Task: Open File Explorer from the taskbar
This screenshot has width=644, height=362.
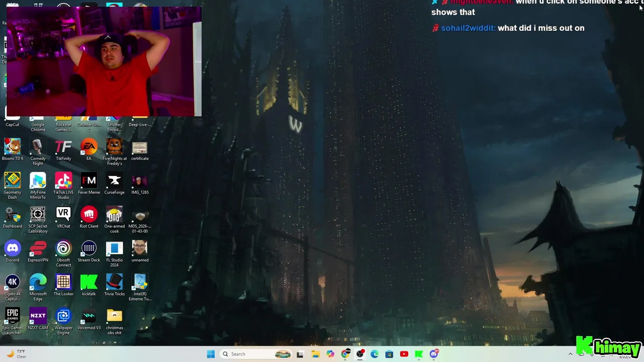Action: click(x=315, y=354)
